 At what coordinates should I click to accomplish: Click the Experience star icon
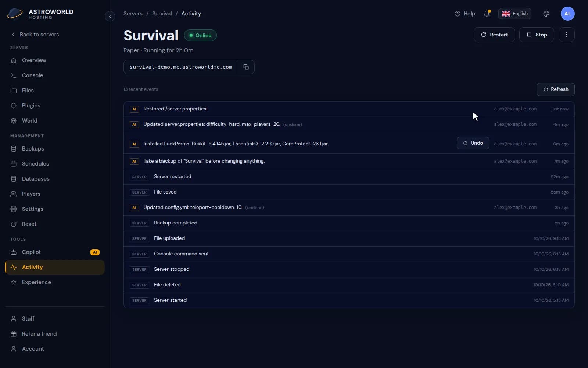(14, 282)
